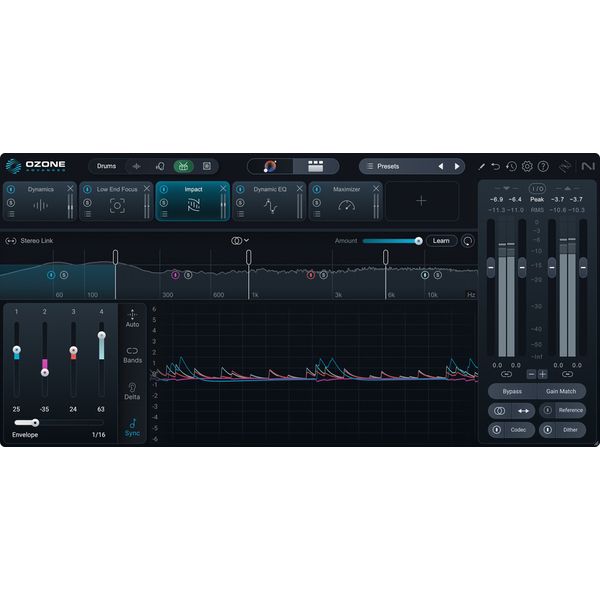Click the I/O meter mode button
The height and width of the screenshot is (600, 600).
pos(537,188)
